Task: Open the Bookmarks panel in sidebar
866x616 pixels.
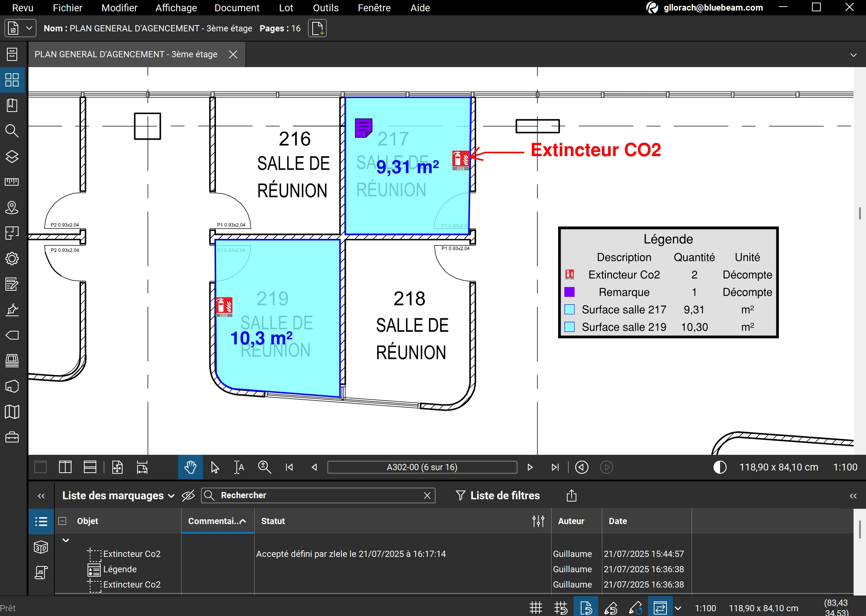Action: pyautogui.click(x=12, y=105)
